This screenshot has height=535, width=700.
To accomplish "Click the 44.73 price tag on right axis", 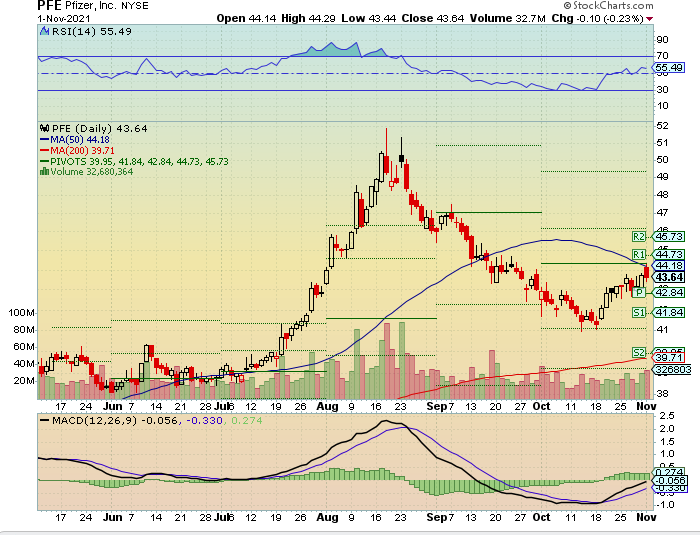I will coord(669,255).
